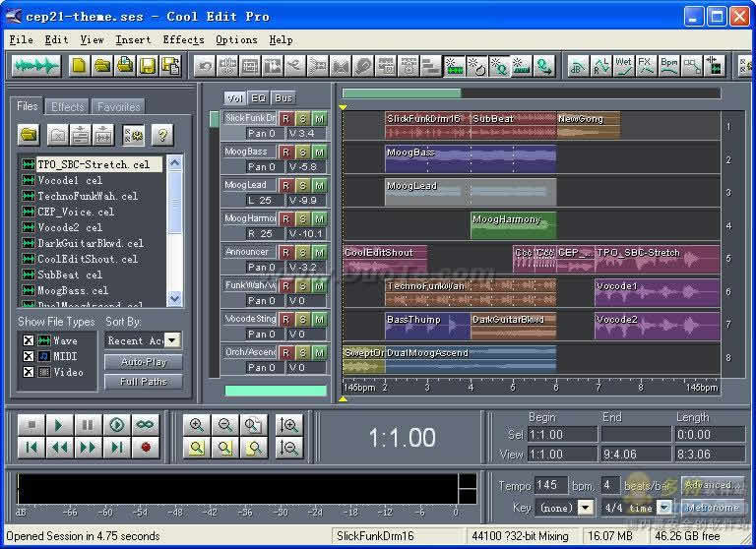Solo the MoogBass track
756x549 pixels.
coord(303,152)
